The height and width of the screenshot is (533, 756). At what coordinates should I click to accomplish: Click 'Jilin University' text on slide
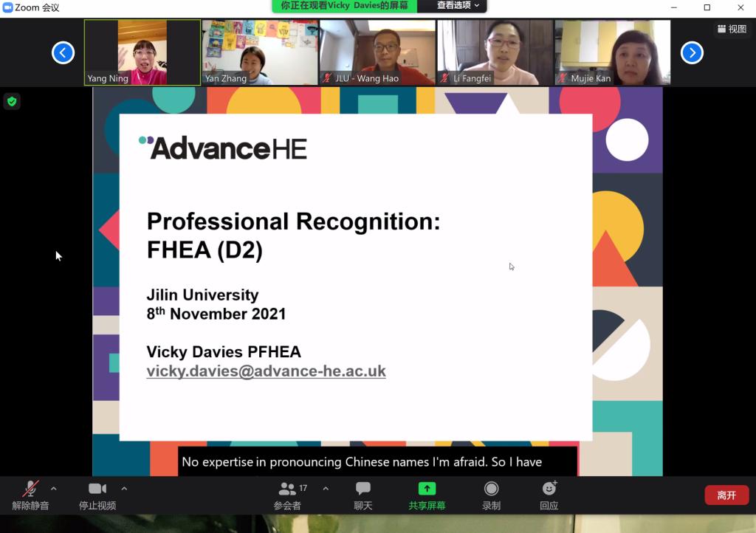[202, 295]
